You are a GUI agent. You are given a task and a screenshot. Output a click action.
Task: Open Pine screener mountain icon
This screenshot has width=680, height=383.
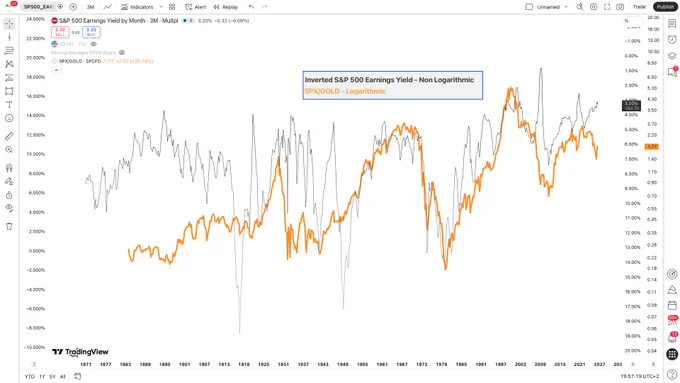[x=672, y=290]
